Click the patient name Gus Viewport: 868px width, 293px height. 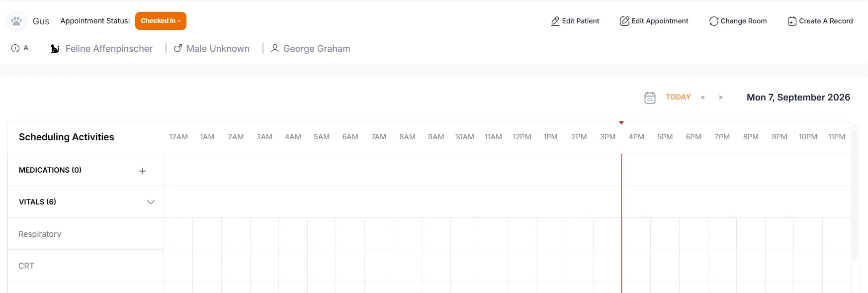[41, 21]
